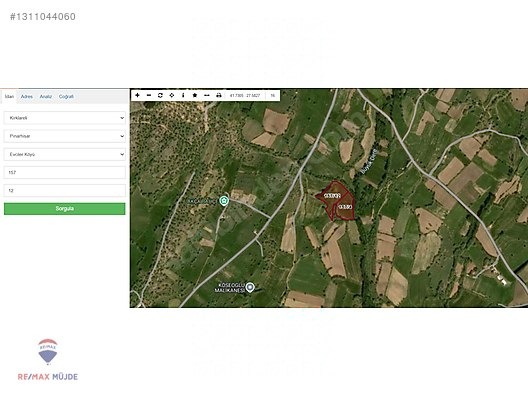Open the Evciler Köyü neighborhood dropdown
Screen dimensions: 528x396
point(65,154)
